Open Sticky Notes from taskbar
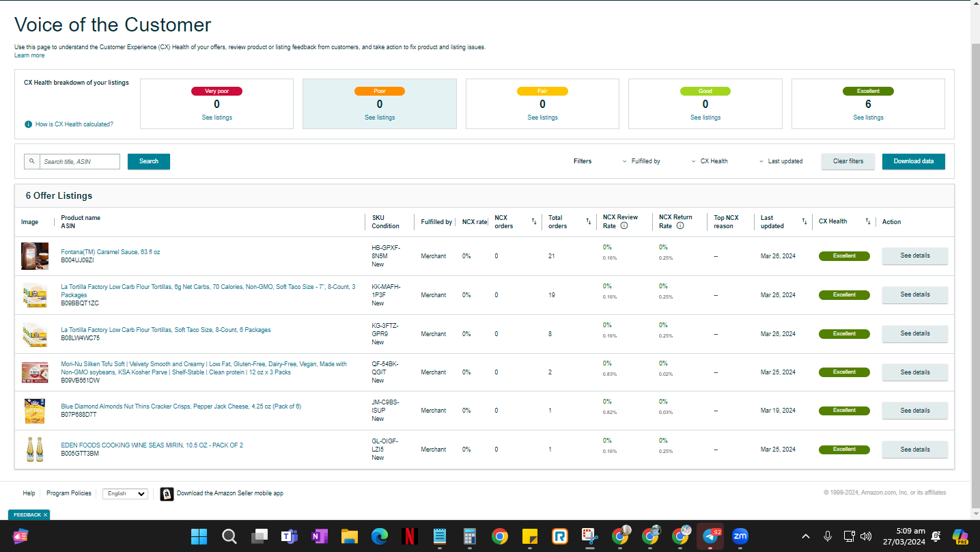The image size is (980, 552). tap(530, 536)
